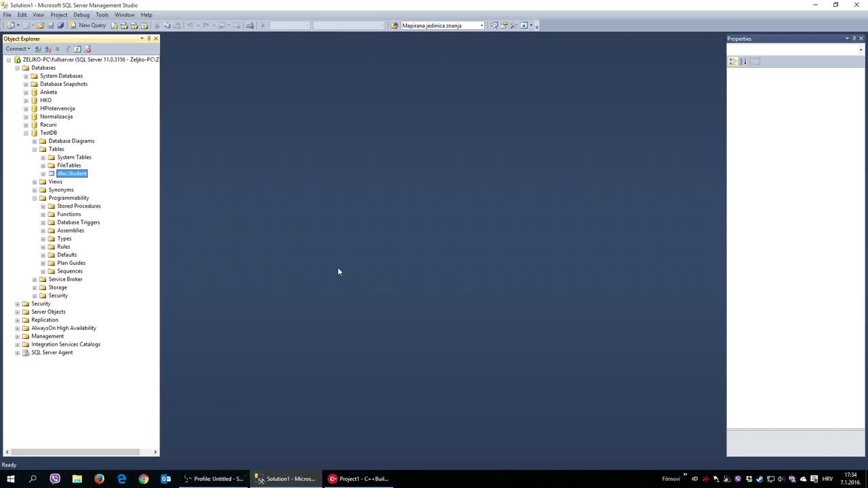Open Properties window options dropdown arrow

tap(846, 39)
